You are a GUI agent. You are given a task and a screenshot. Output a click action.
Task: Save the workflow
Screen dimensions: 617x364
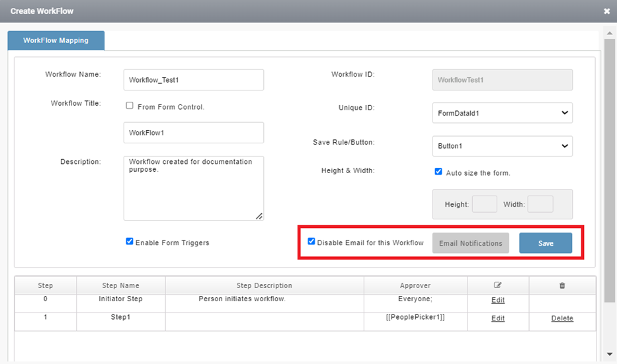click(x=546, y=243)
